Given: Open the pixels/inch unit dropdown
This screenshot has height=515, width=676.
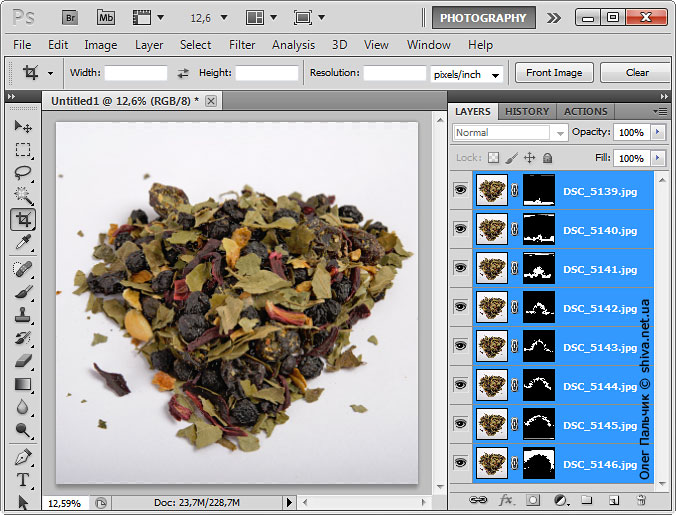Looking at the screenshot, I should click(467, 74).
